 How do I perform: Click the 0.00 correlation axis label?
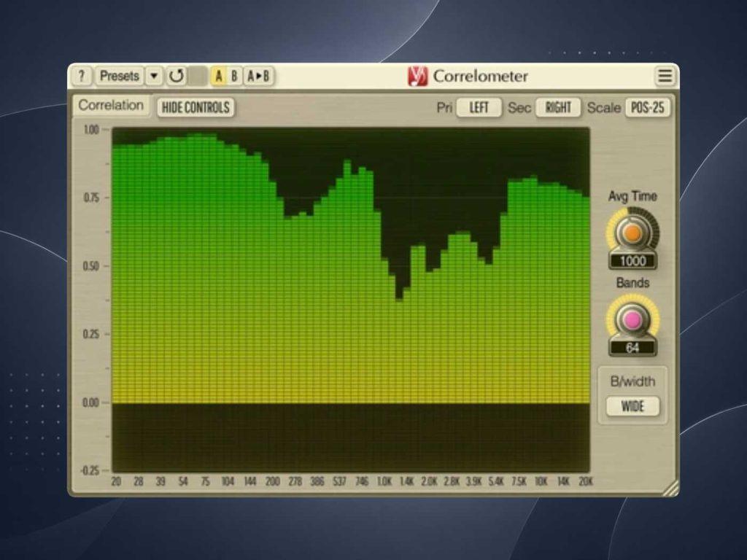tap(91, 402)
